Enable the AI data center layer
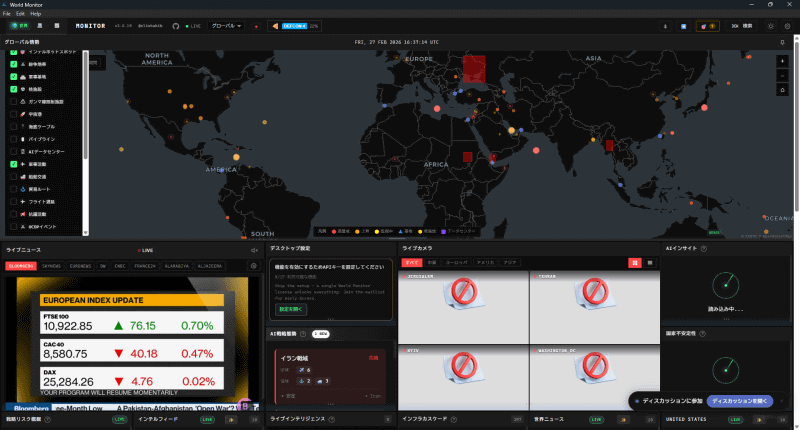This screenshot has width=800, height=430. (14, 151)
